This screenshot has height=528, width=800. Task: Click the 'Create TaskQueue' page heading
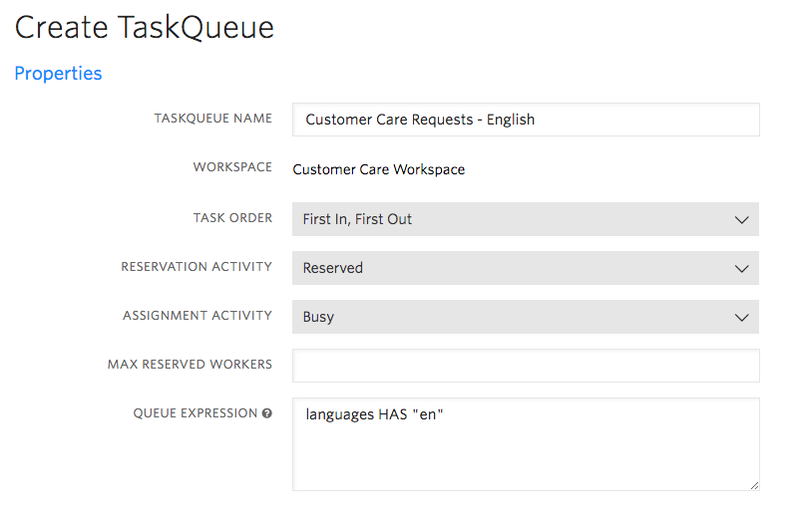pos(144,28)
